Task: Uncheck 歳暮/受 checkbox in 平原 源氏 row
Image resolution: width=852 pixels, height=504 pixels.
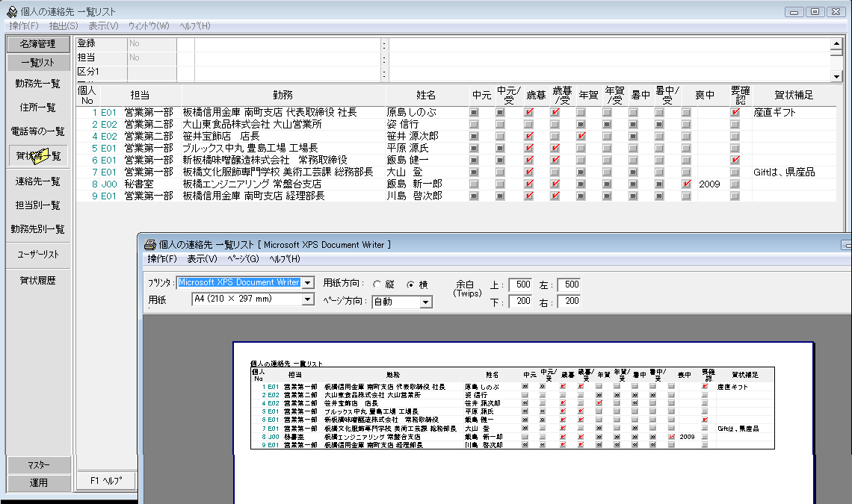Action: click(x=555, y=149)
